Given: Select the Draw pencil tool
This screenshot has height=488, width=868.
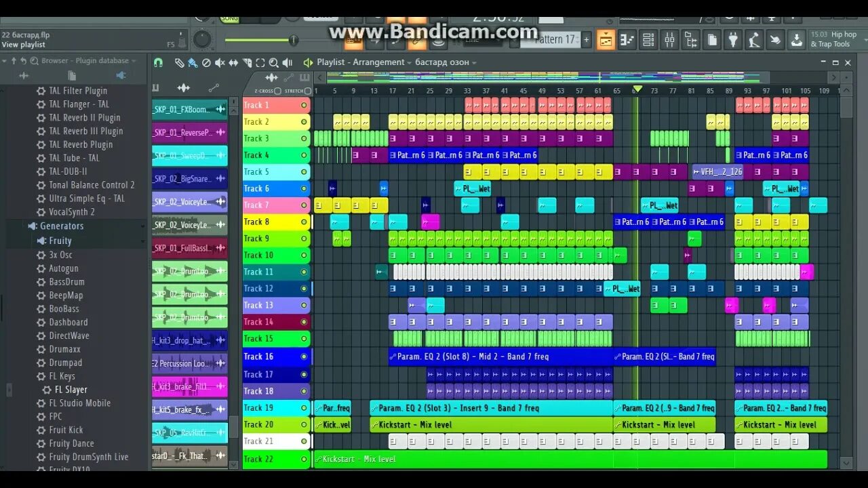Looking at the screenshot, I should pyautogui.click(x=179, y=62).
